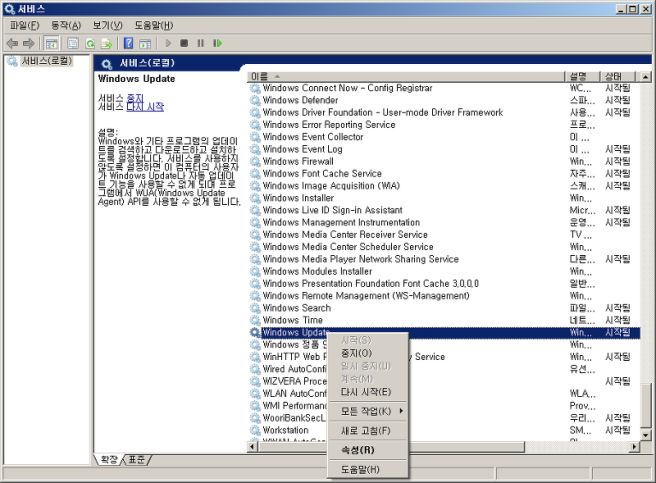
Task: Click the Restart Service toolbar icon
Action: (218, 43)
